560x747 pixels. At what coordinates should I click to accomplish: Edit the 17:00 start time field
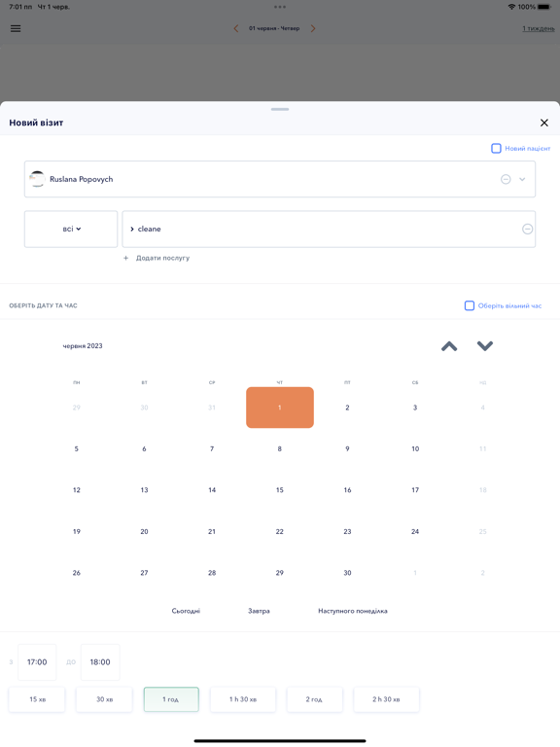click(x=37, y=662)
